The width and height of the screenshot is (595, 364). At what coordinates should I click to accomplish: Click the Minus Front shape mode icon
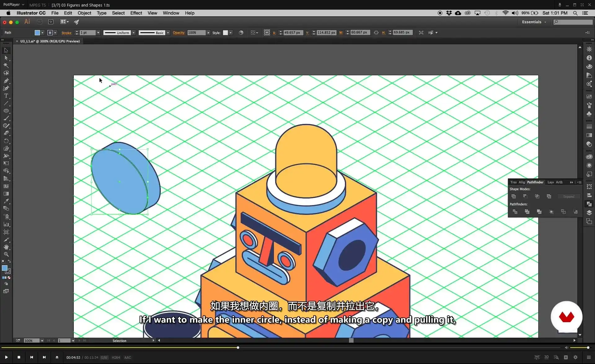click(x=525, y=196)
